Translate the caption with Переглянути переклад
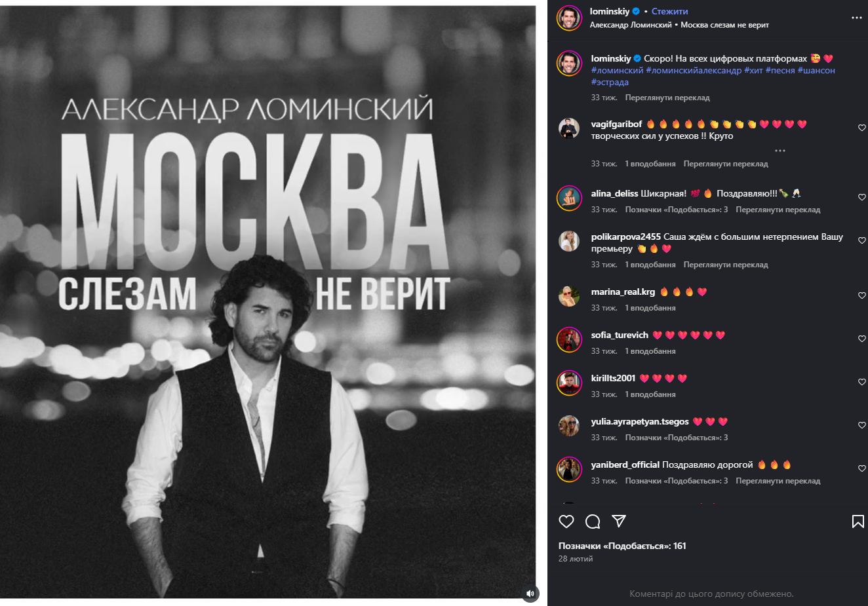 pyautogui.click(x=667, y=98)
